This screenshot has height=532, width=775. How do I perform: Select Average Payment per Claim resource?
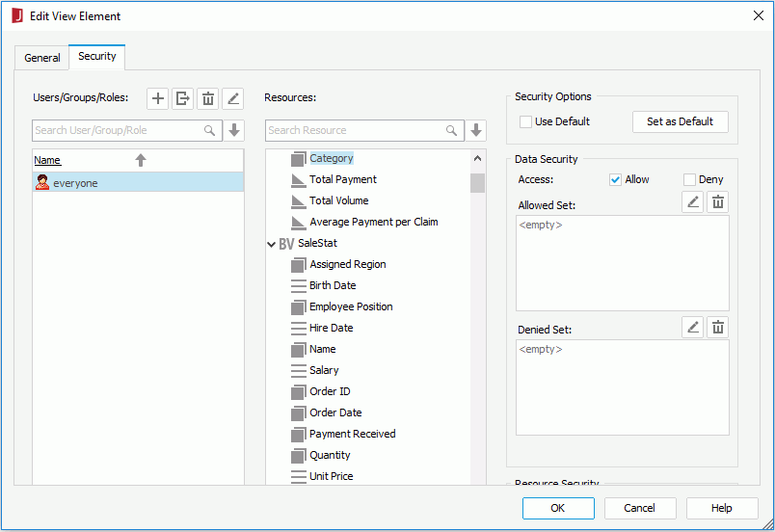click(374, 223)
